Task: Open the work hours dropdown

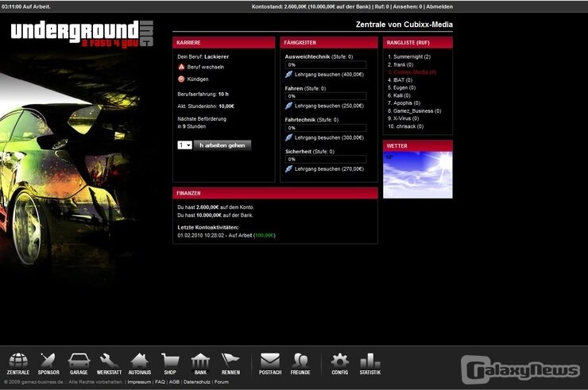Action: point(184,145)
